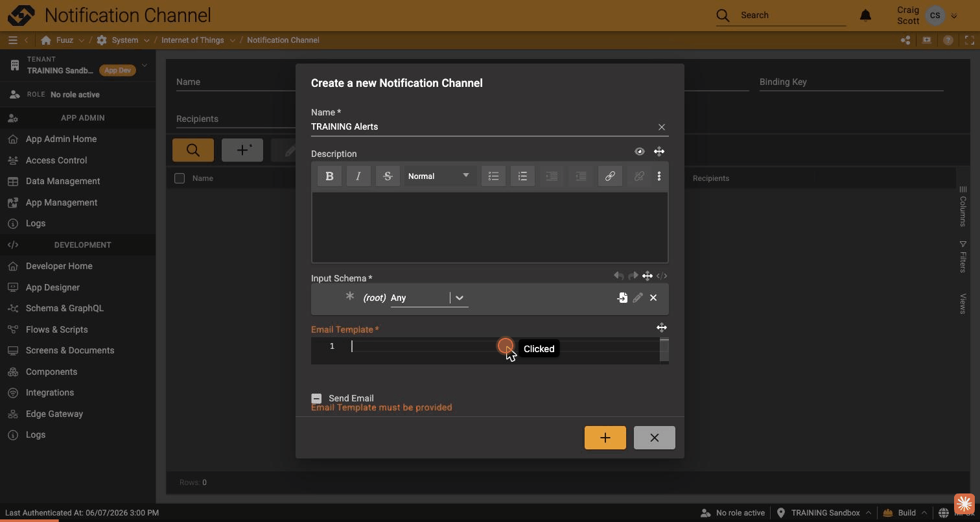Click the Notification Channel breadcrumb link
Viewport: 980px width, 522px height.
(283, 40)
